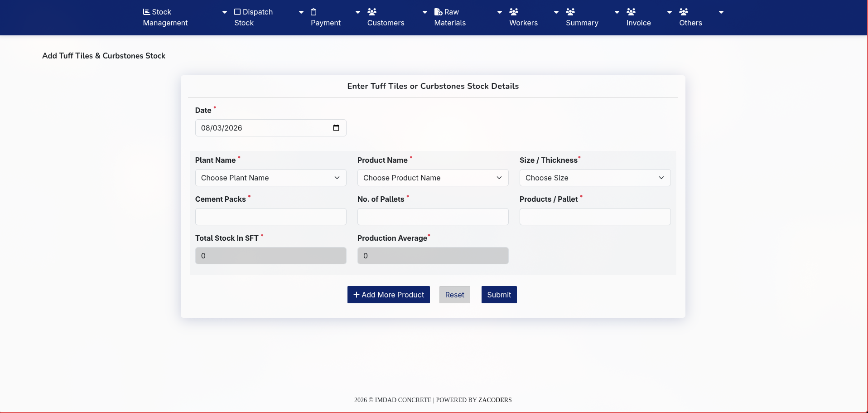Open the Choose Size dropdown
This screenshot has width=868, height=413.
[595, 178]
